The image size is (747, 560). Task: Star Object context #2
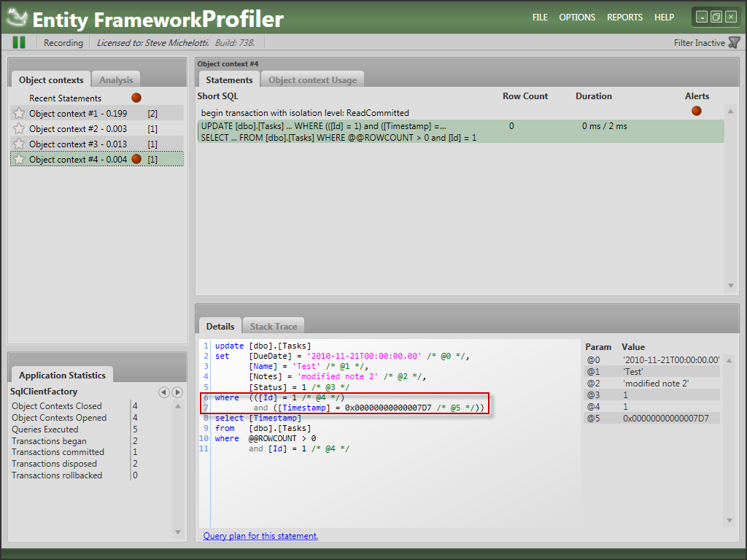[18, 128]
